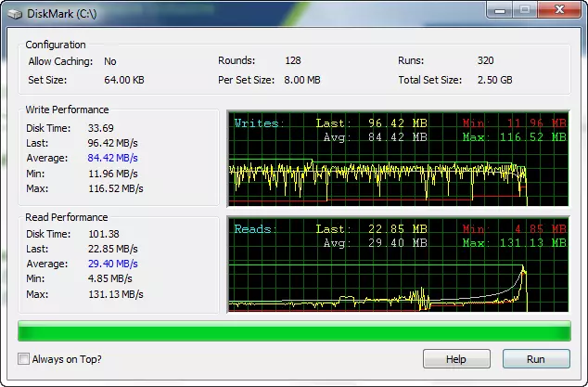
Task: Click the Reads performance graph
Action: click(398, 264)
